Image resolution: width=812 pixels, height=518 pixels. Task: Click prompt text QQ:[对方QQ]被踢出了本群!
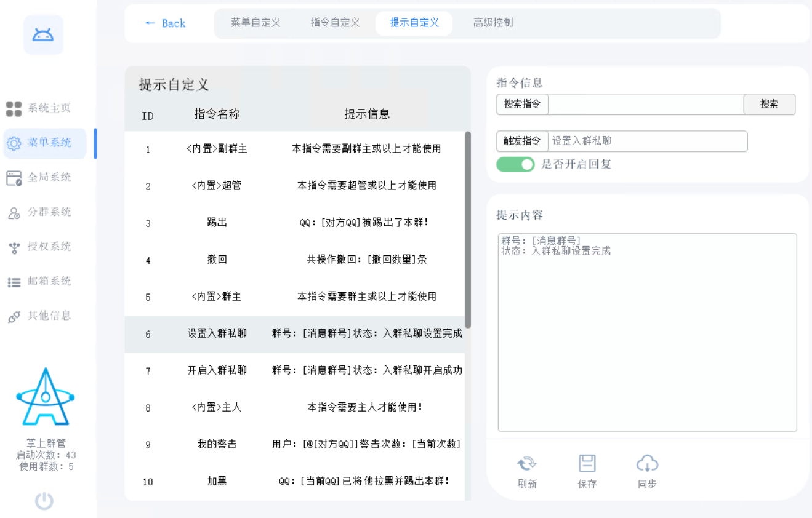click(x=364, y=223)
